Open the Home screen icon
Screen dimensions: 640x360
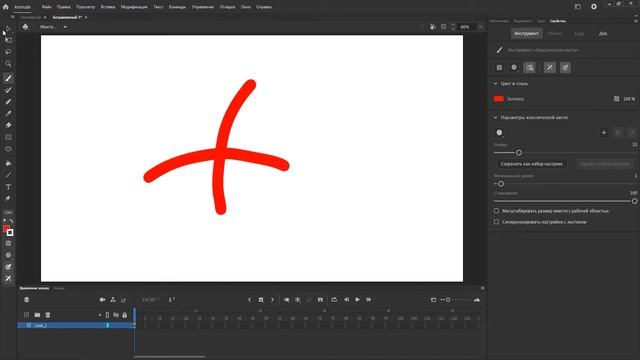(x=6, y=7)
